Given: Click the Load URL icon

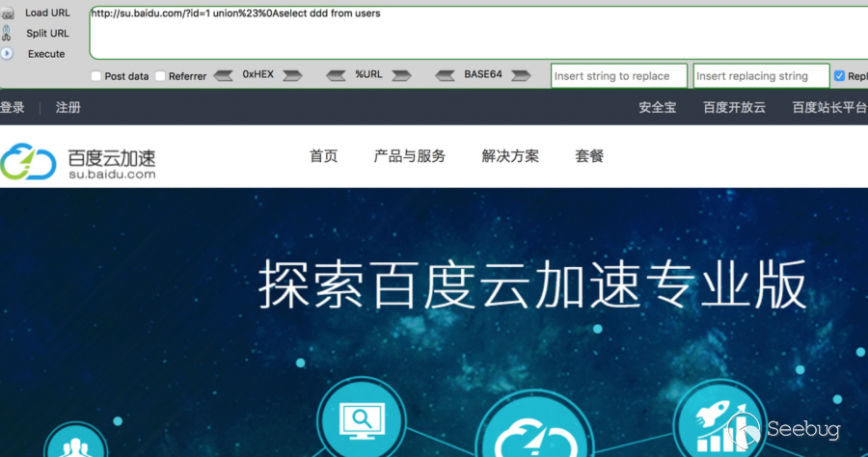Looking at the screenshot, I should click(x=8, y=13).
